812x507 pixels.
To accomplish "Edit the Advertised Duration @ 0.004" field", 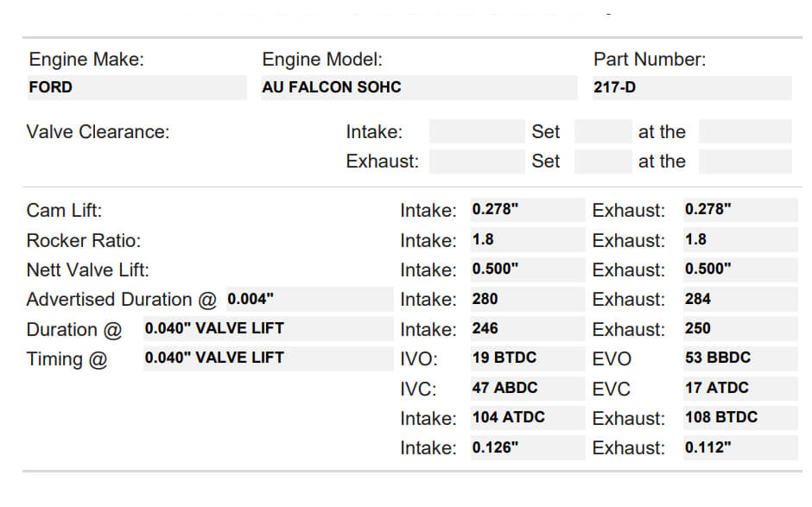I will click(x=309, y=300).
